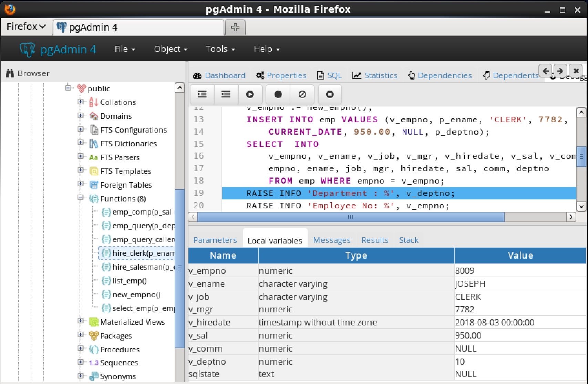
Task: Clear all breakpoints with the slashed circle icon
Action: 302,94
